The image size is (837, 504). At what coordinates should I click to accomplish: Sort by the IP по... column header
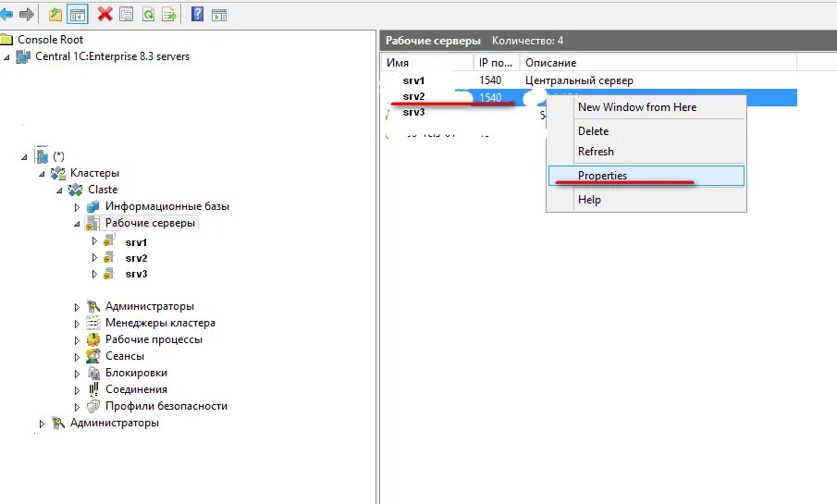tap(497, 63)
